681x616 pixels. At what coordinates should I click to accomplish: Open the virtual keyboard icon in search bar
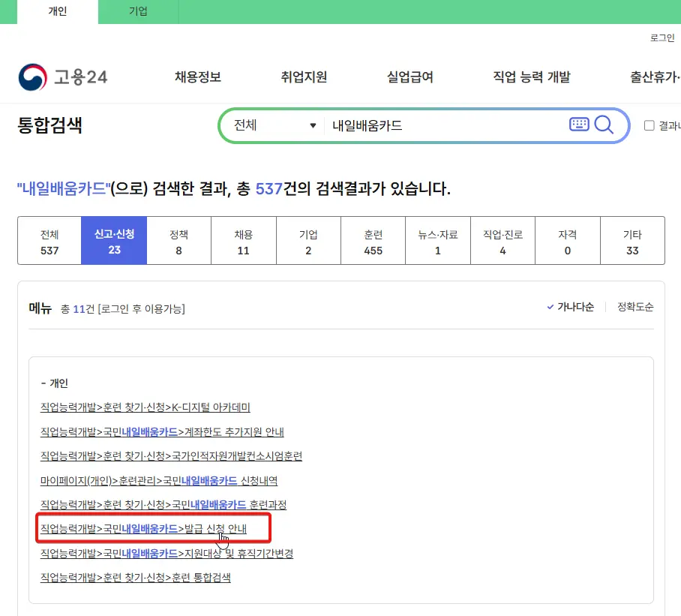[579, 125]
